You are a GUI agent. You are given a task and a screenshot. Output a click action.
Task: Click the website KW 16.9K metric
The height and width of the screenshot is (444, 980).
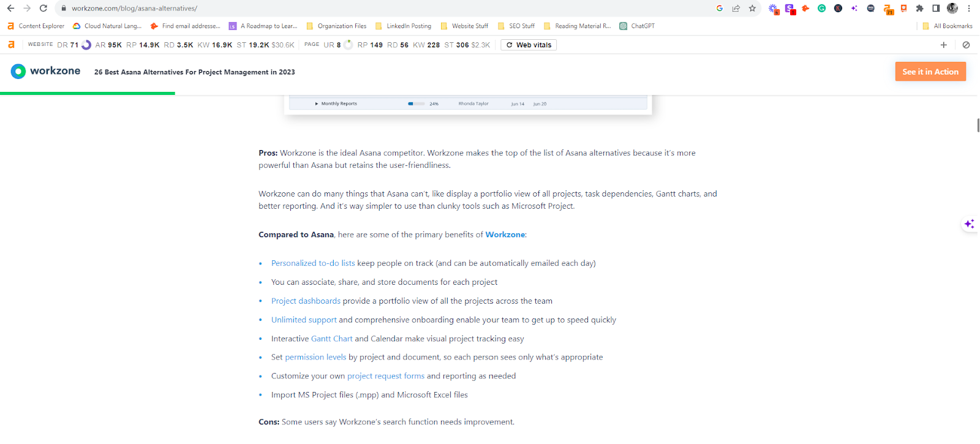click(x=215, y=45)
